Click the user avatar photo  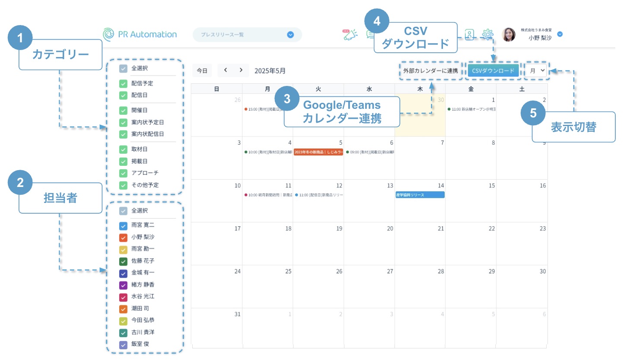(x=509, y=35)
